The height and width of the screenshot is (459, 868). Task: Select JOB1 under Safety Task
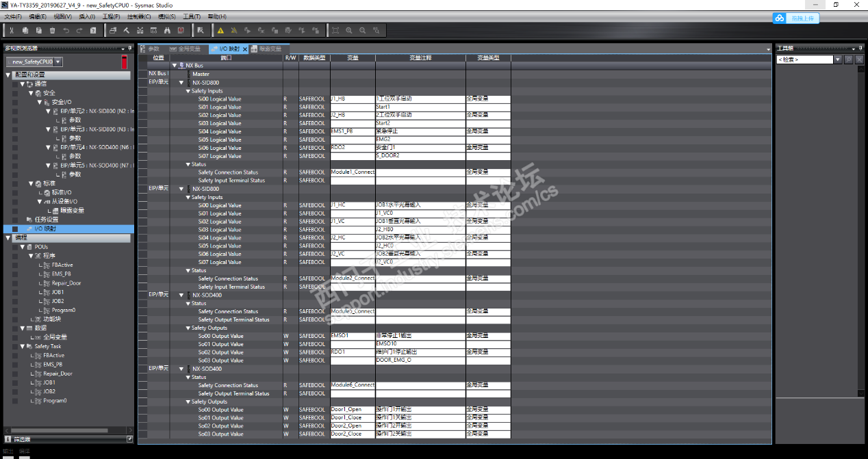tap(49, 382)
